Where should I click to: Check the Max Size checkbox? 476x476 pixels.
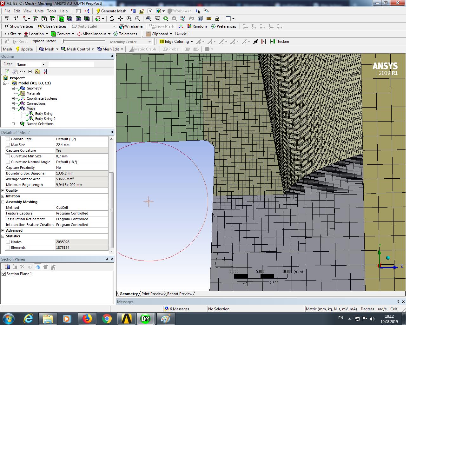[x=8, y=145]
